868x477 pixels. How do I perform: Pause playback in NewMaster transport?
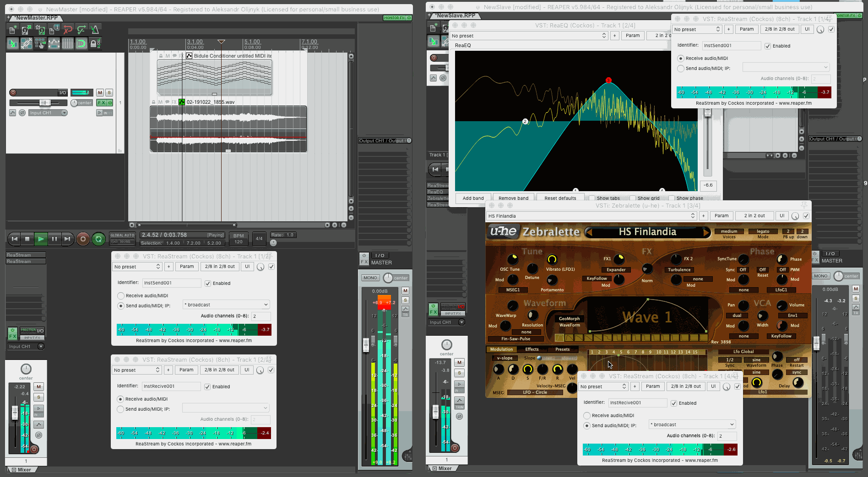(x=54, y=239)
